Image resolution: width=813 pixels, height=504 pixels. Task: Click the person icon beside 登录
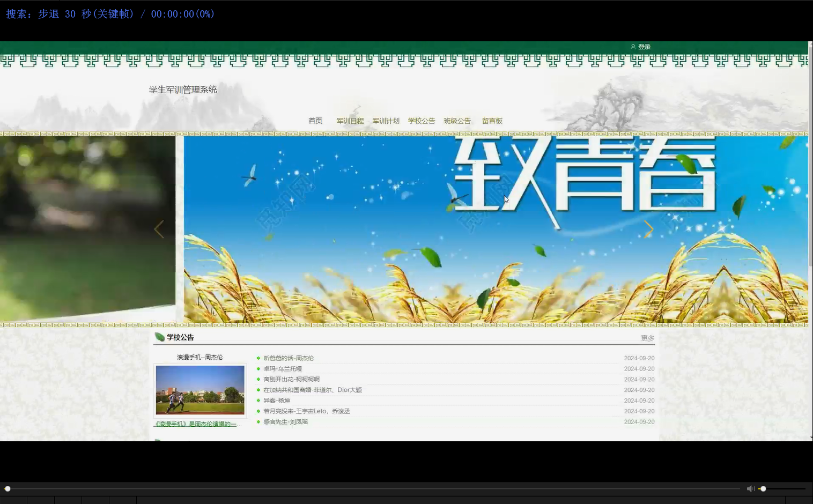click(633, 47)
